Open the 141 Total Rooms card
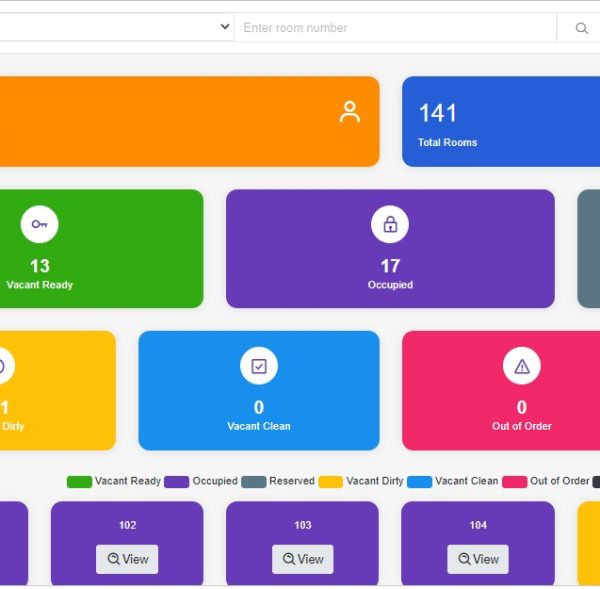Screen dimensions: 600x589 click(501, 121)
